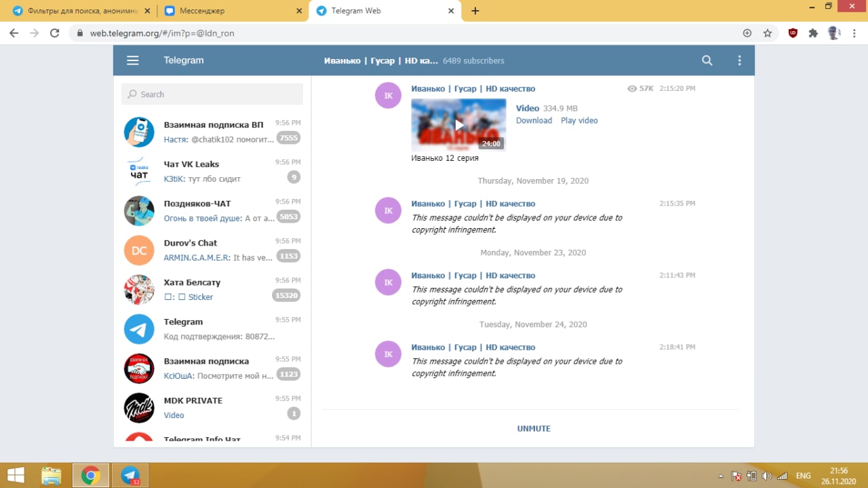Image resolution: width=868 pixels, height=488 pixels.
Task: Click the 7555 unread badge
Action: (x=288, y=138)
